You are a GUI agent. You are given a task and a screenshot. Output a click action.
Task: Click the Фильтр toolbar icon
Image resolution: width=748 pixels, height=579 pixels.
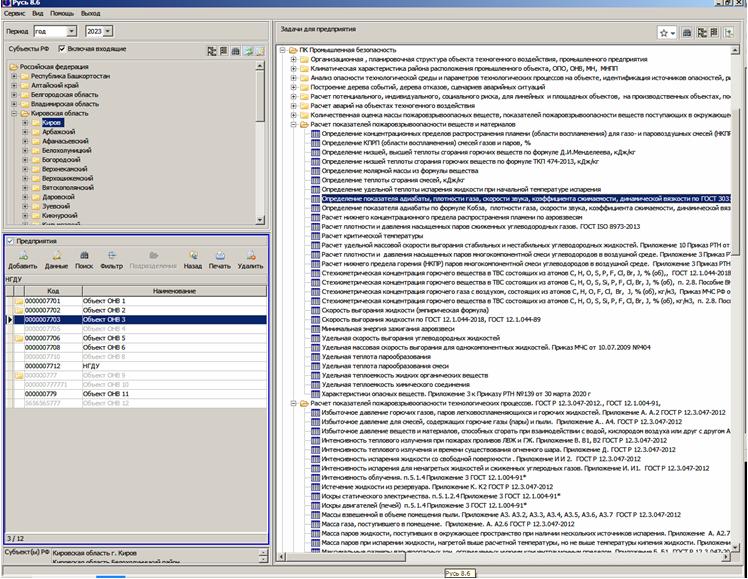tap(112, 256)
